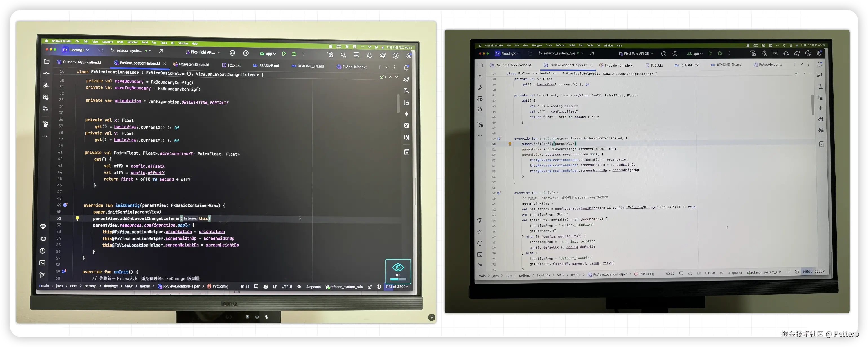The height and width of the screenshot is (347, 868).
Task: Open Pull Requests icon in dark IDE left sidebar
Action: point(45,109)
